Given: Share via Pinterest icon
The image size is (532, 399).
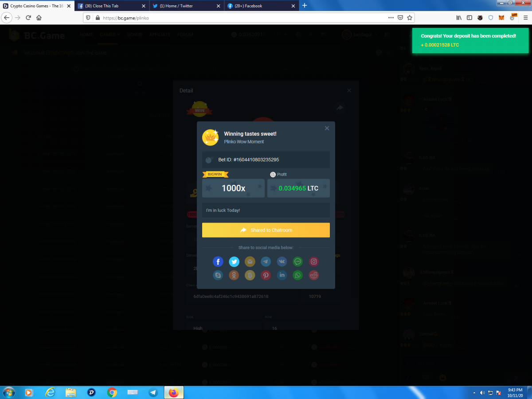Looking at the screenshot, I should [x=266, y=275].
